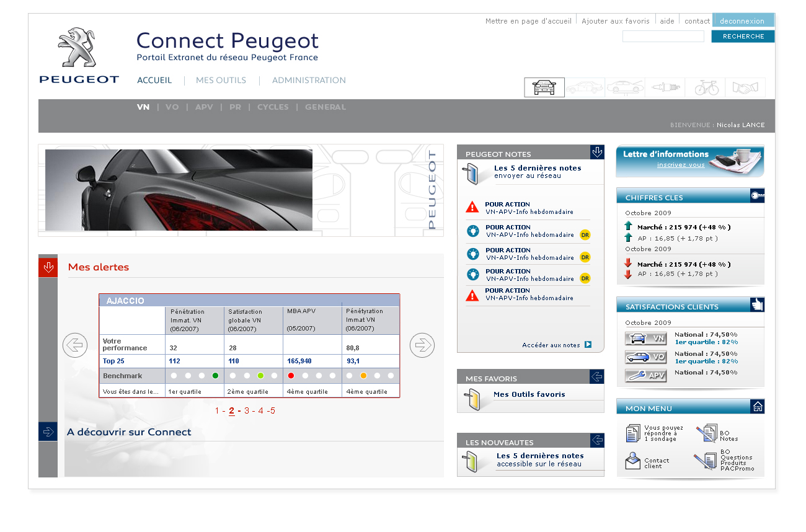Go to alert page 4 in pagination
The width and height of the screenshot is (806, 532).
(261, 410)
